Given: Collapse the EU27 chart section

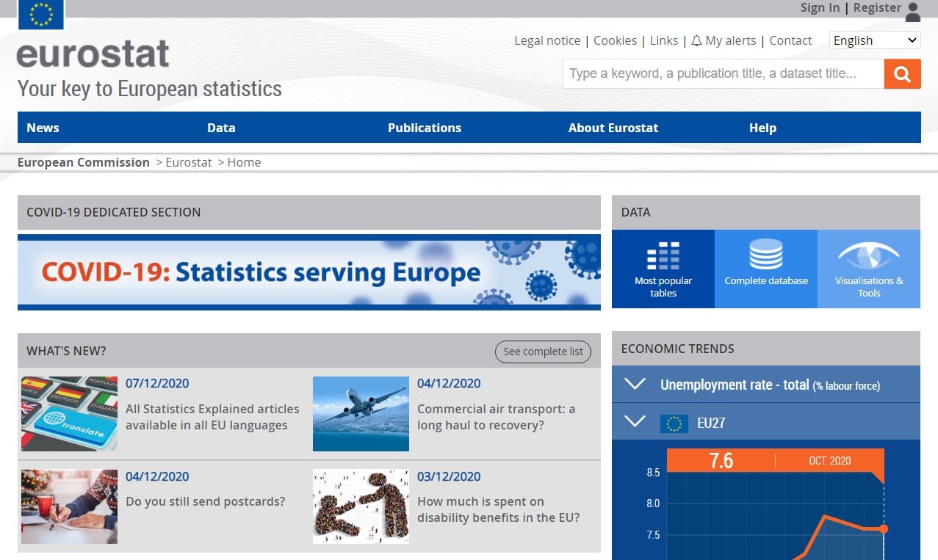Looking at the screenshot, I should point(634,422).
